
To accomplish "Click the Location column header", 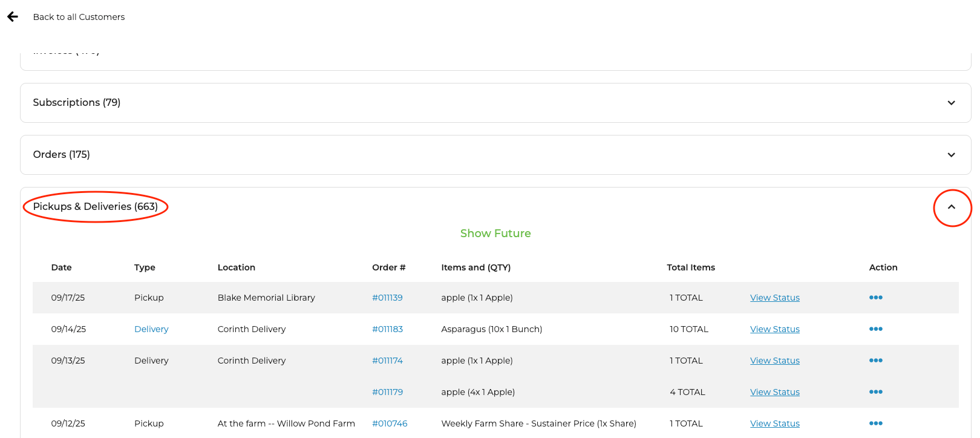I will click(x=237, y=267).
